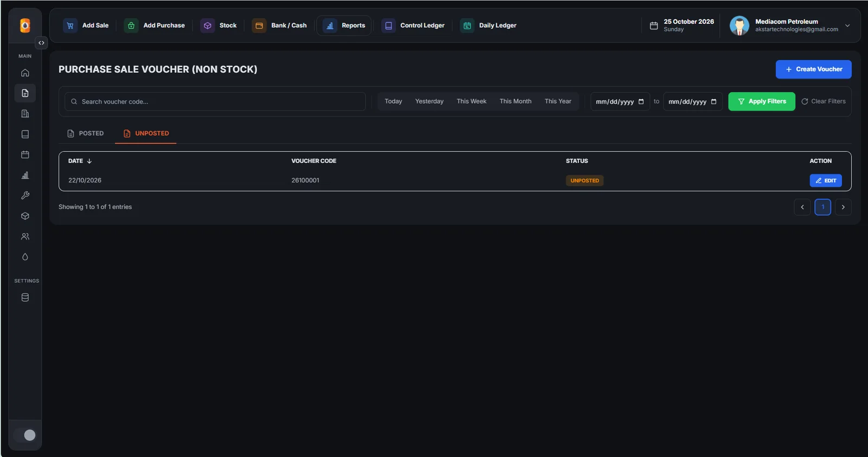This screenshot has height=457, width=868.
Task: Open the wrench tools sidebar icon
Action: pyautogui.click(x=25, y=195)
